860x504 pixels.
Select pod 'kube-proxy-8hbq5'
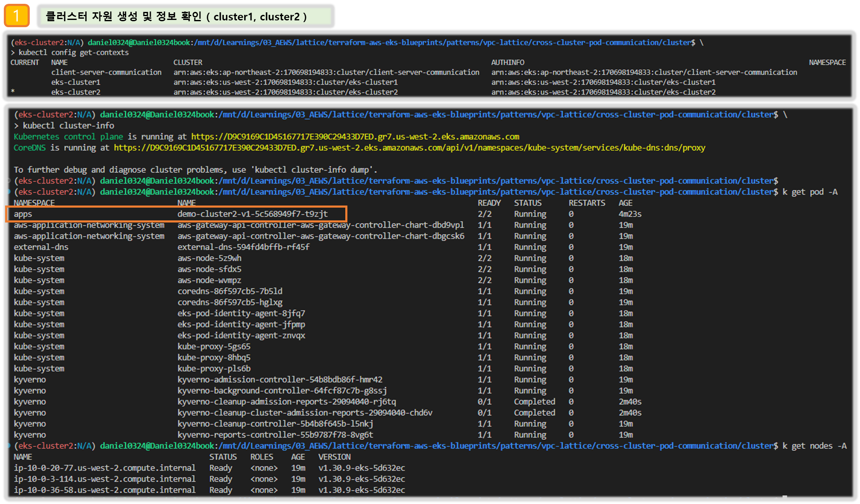click(x=214, y=358)
